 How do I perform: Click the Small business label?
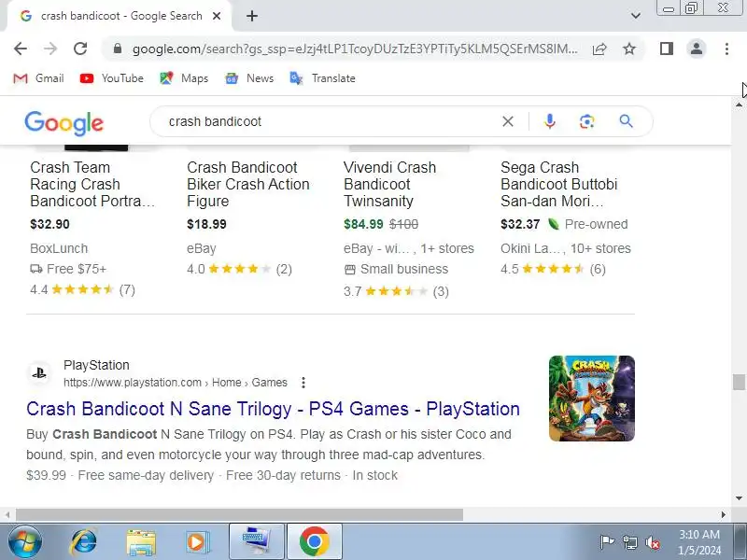[x=404, y=269]
